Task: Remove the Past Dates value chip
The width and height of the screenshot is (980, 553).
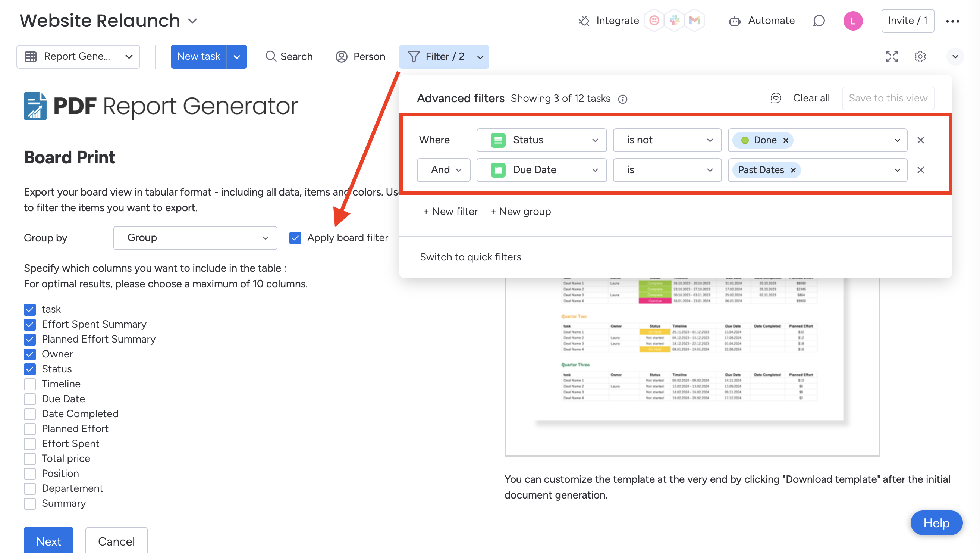Action: [x=793, y=170]
